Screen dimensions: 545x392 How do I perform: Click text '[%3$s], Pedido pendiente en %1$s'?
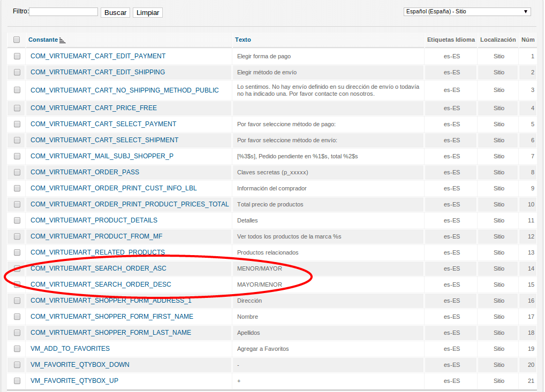tap(298, 156)
